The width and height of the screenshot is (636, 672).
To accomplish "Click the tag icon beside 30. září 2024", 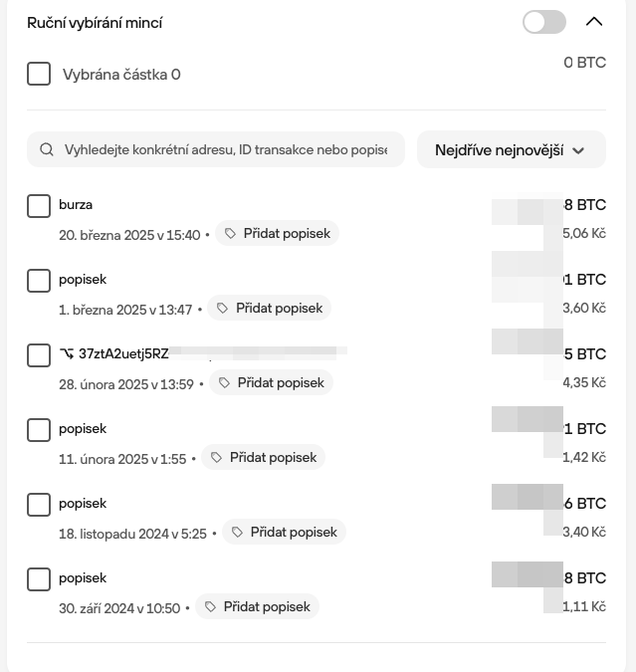I will pyautogui.click(x=210, y=606).
